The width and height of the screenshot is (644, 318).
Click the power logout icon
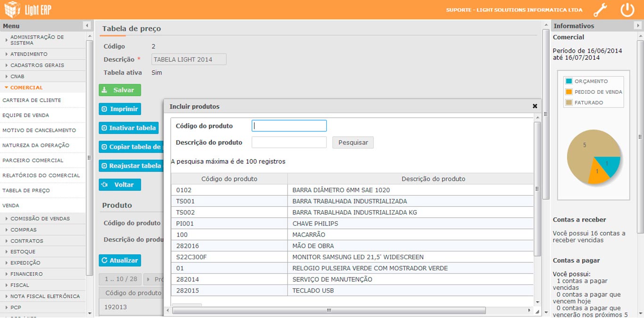coord(627,10)
